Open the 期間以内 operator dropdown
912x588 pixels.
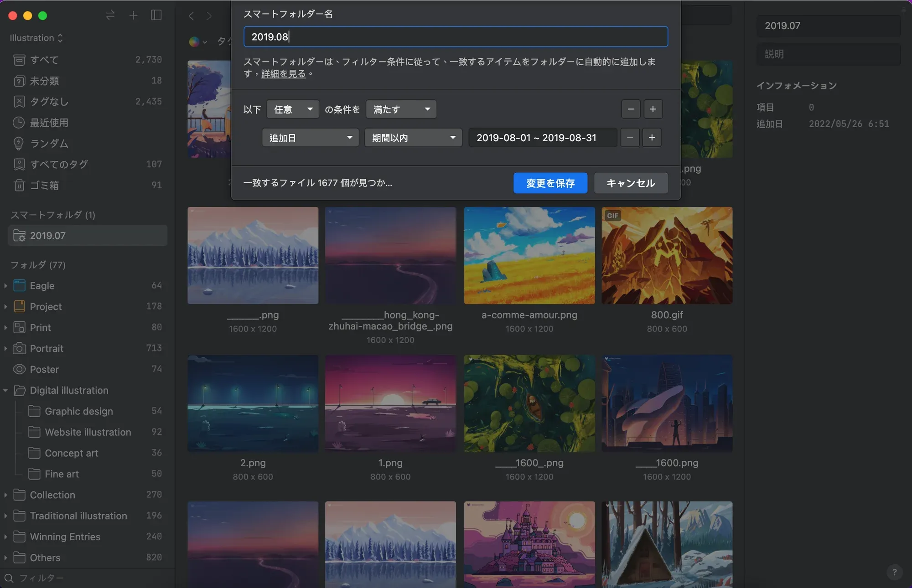click(x=413, y=138)
